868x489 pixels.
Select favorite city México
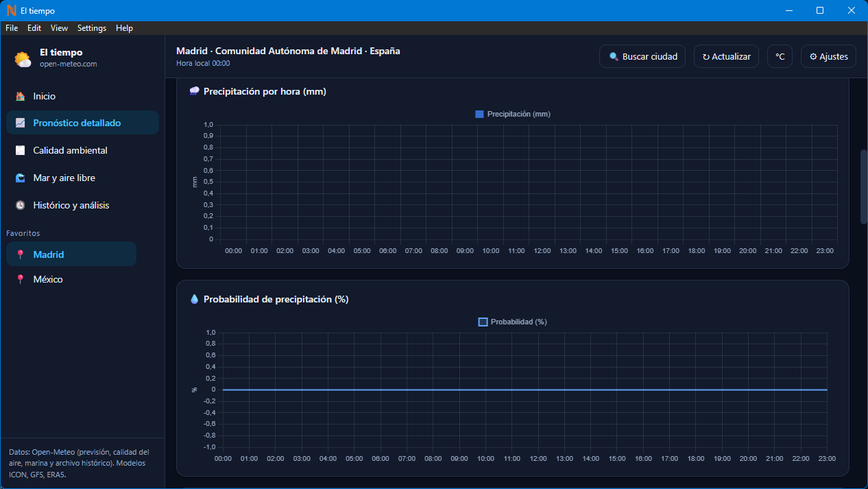click(71, 279)
